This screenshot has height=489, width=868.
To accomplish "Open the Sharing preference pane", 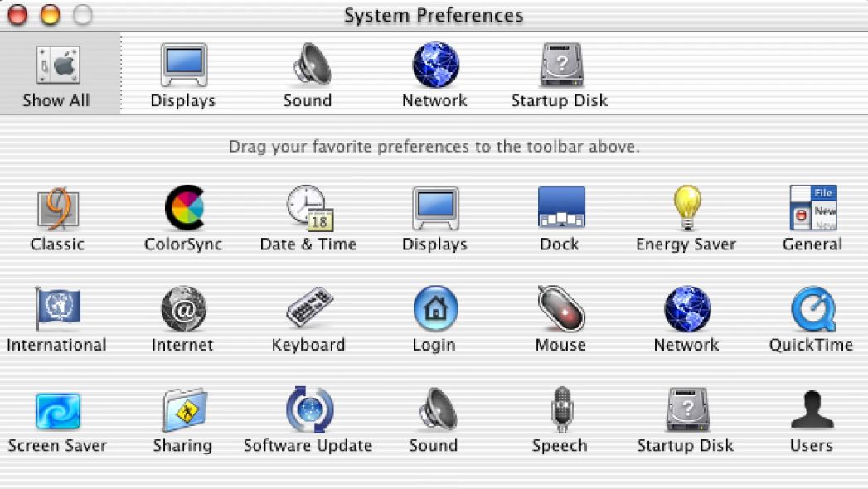I will 185,410.
